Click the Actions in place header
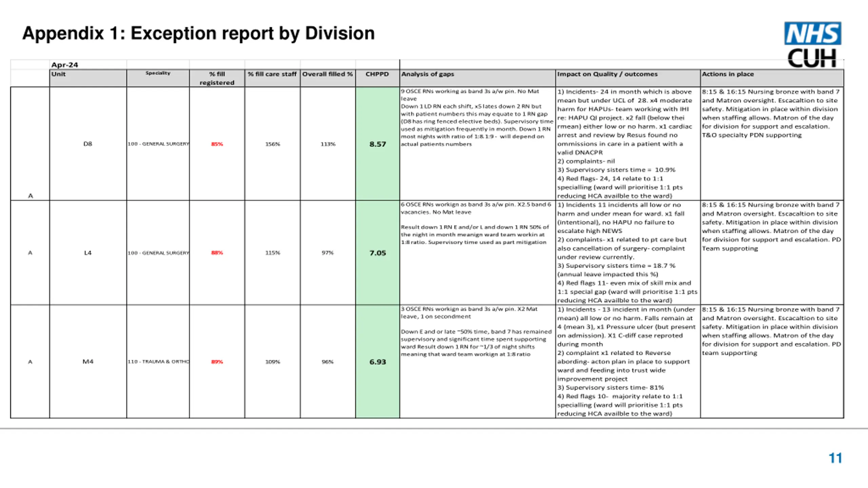 [728, 74]
